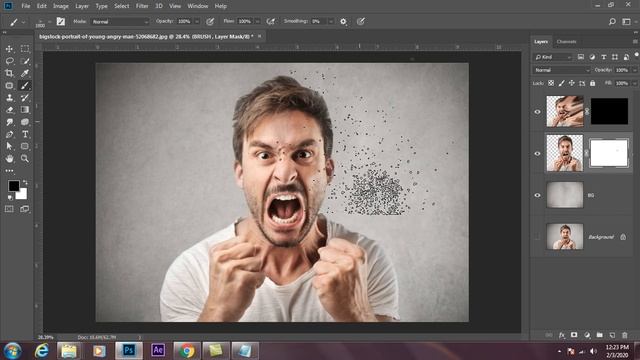Screen dimensions: 640x360
Task: Toggle lock image pixels brush icon
Action: click(562, 83)
